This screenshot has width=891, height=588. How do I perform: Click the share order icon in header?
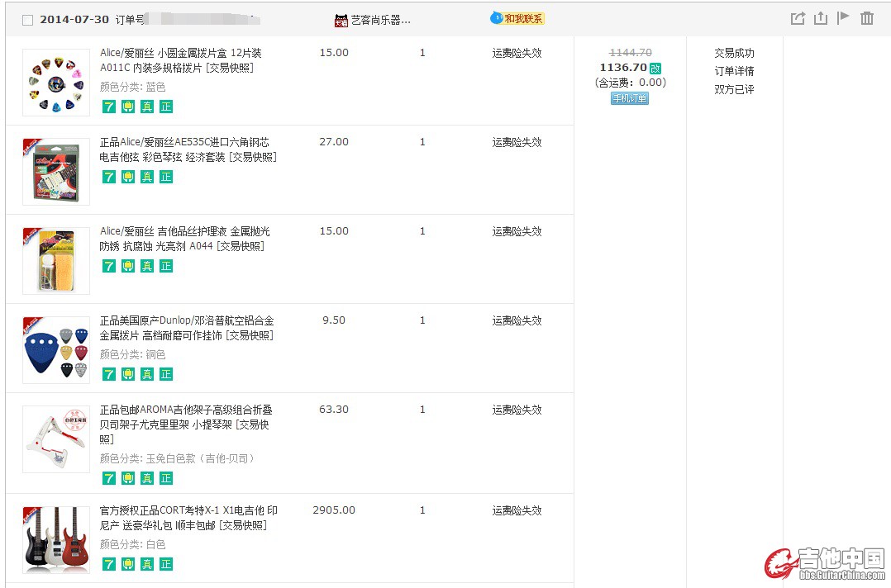pos(798,18)
